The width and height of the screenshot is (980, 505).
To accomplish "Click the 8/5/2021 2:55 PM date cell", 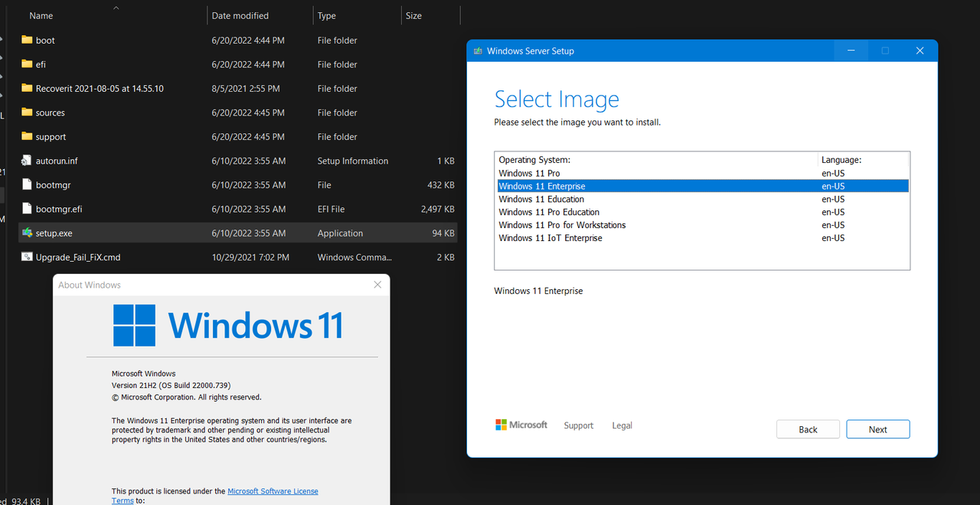I will (246, 89).
